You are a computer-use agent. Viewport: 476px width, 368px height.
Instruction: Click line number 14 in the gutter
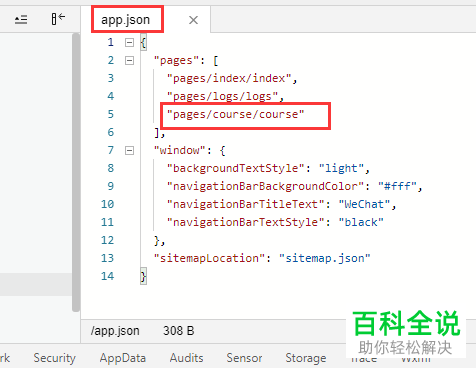pos(107,276)
